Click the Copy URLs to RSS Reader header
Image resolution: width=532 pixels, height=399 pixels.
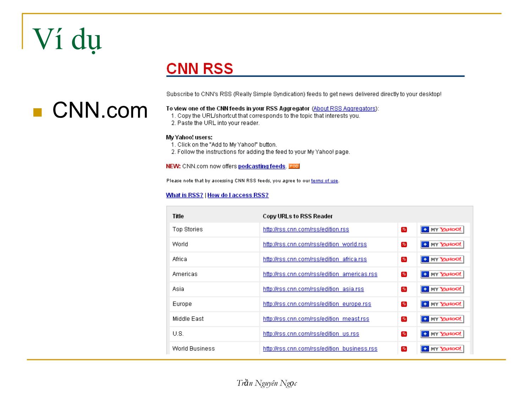click(298, 216)
